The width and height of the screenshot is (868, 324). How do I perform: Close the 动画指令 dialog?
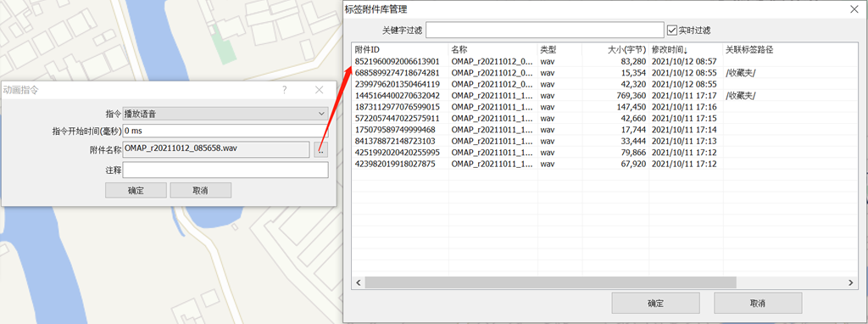point(319,90)
